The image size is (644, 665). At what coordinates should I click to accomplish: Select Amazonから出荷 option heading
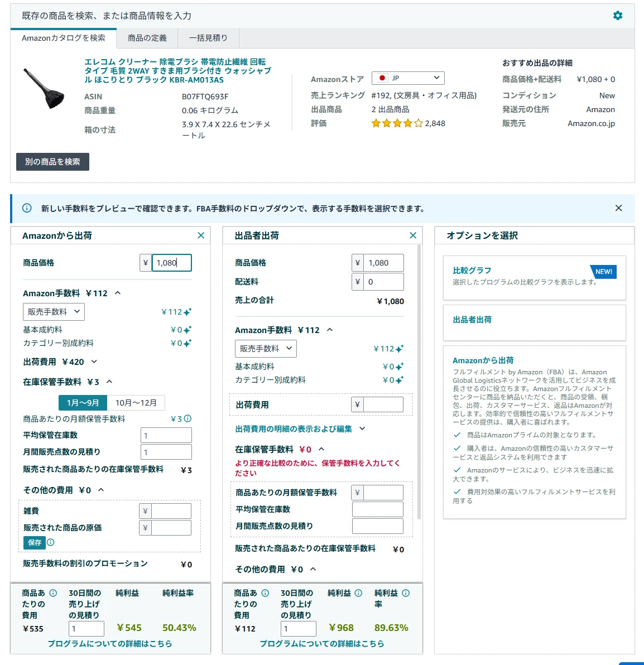pyautogui.click(x=483, y=360)
